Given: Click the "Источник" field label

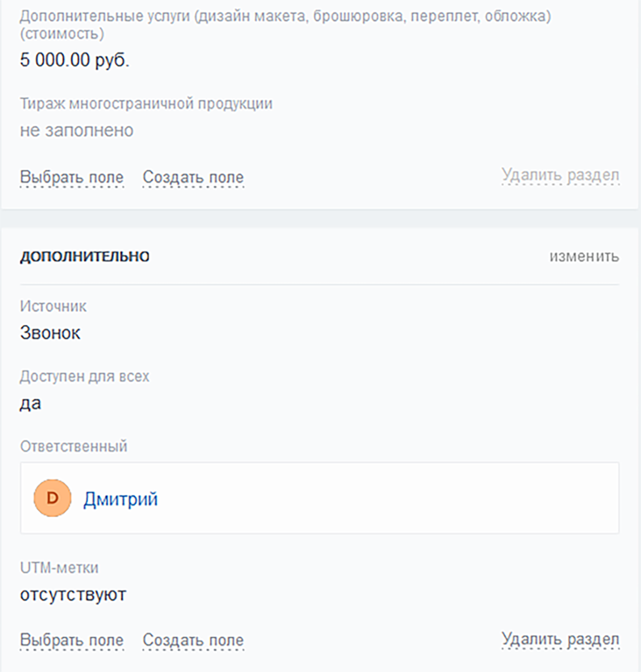Looking at the screenshot, I should 53,306.
